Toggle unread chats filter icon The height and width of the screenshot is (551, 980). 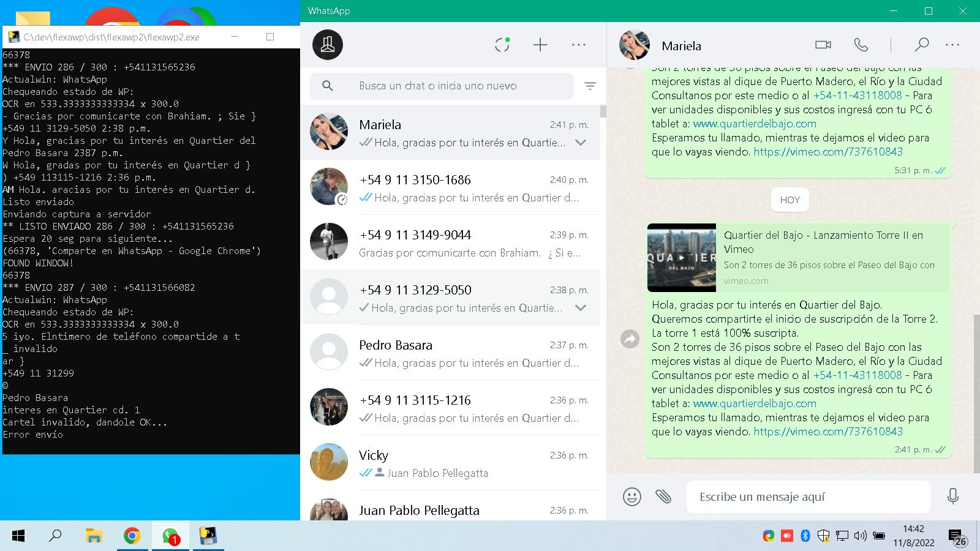590,86
